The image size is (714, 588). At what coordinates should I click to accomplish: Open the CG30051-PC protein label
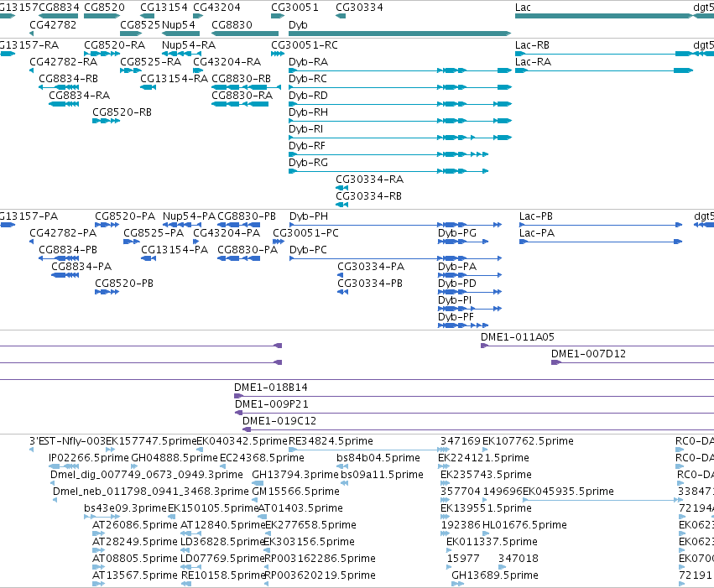(x=306, y=233)
